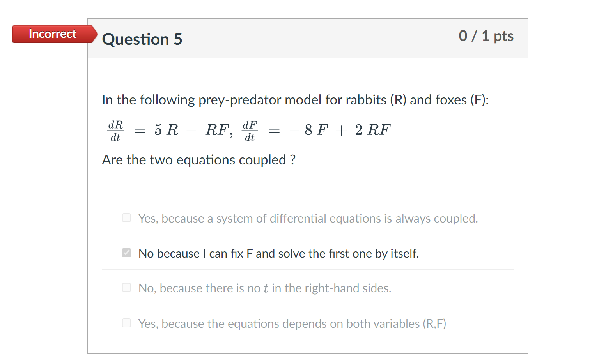The width and height of the screenshot is (590, 364).
Task: Click the question card header area
Action: click(x=308, y=38)
